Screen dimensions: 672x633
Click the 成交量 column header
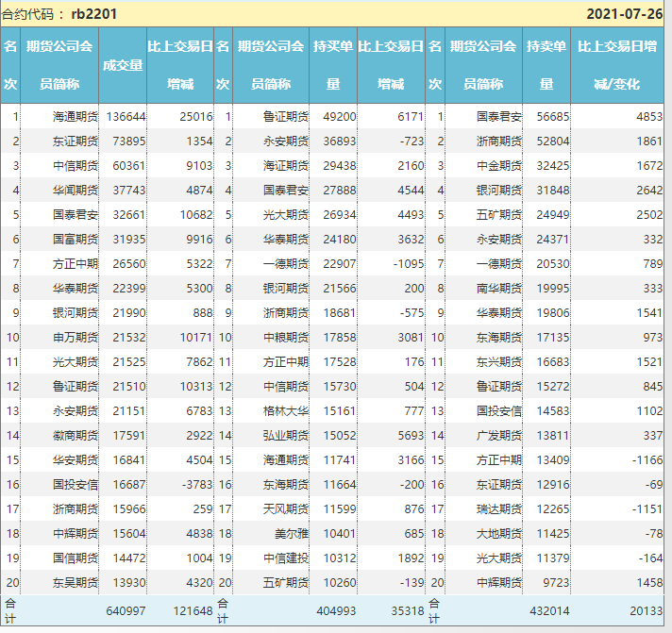123,65
